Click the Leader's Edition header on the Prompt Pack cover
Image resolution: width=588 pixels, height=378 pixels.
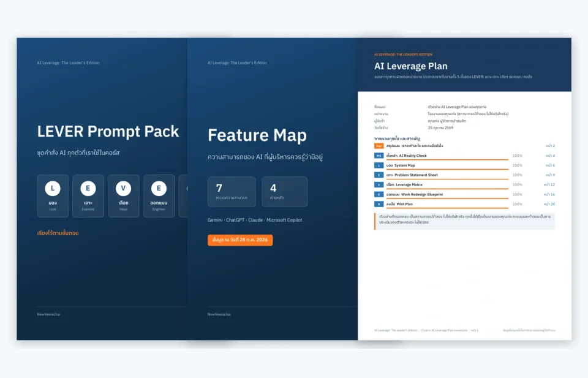[x=68, y=63]
